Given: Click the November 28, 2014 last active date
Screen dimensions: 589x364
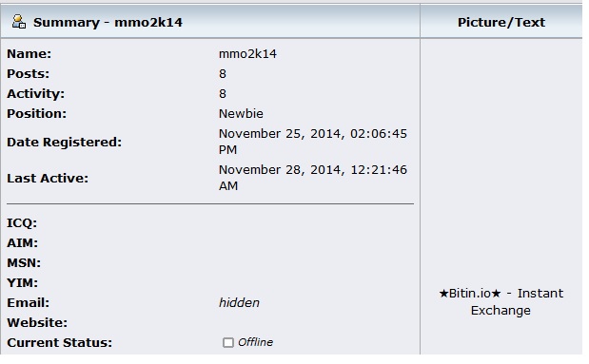Looking at the screenshot, I should [312, 178].
